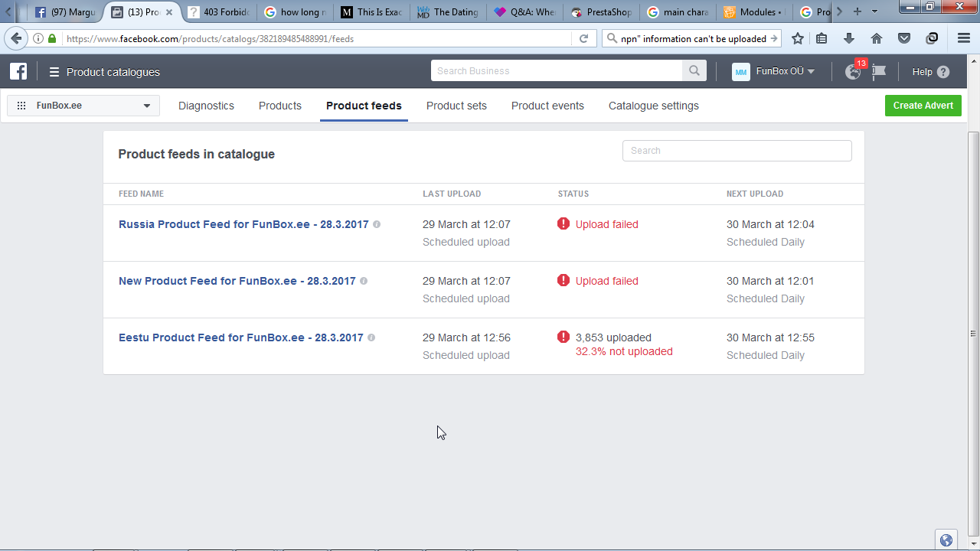Image resolution: width=980 pixels, height=551 pixels.
Task: Click the Pocket icon in the browser toolbar
Action: [x=904, y=38]
